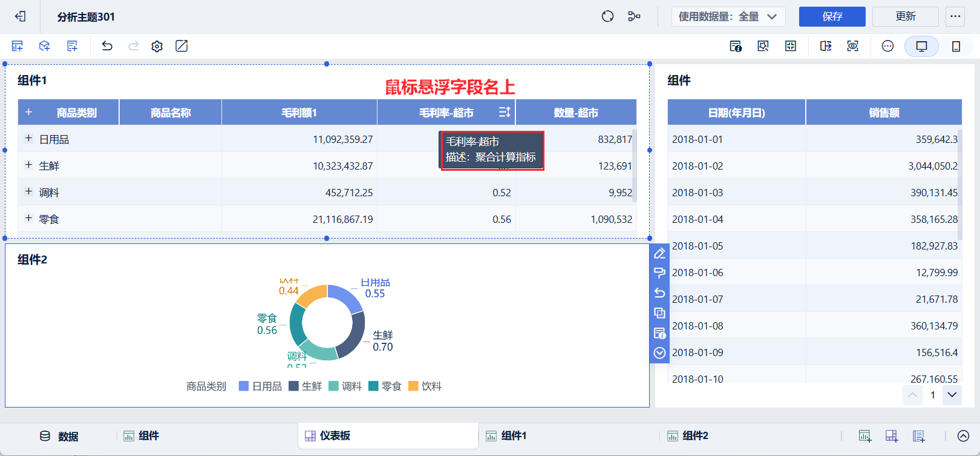The width and height of the screenshot is (980, 456).
Task: Click add dashboard icon in bottom bar
Action: pyautogui.click(x=892, y=436)
